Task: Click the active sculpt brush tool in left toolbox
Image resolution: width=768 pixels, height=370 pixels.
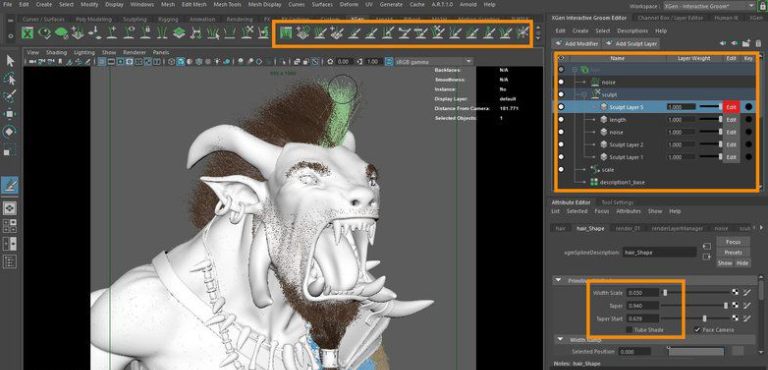Action: coord(10,185)
